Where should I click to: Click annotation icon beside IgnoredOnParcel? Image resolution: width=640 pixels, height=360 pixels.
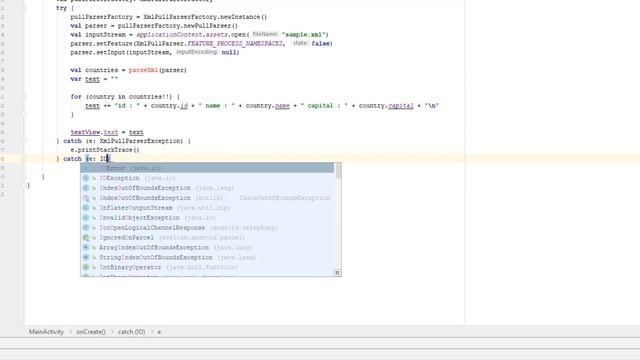86,238
